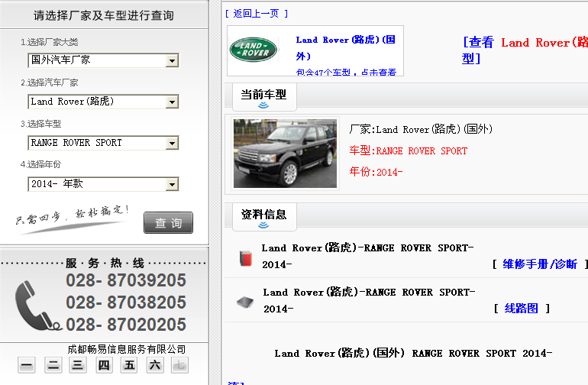Click the manual row's Land Rover(路虎)-RANGE ROVER SPORT-2014- title
This screenshot has width=588, height=385.
[x=367, y=256]
